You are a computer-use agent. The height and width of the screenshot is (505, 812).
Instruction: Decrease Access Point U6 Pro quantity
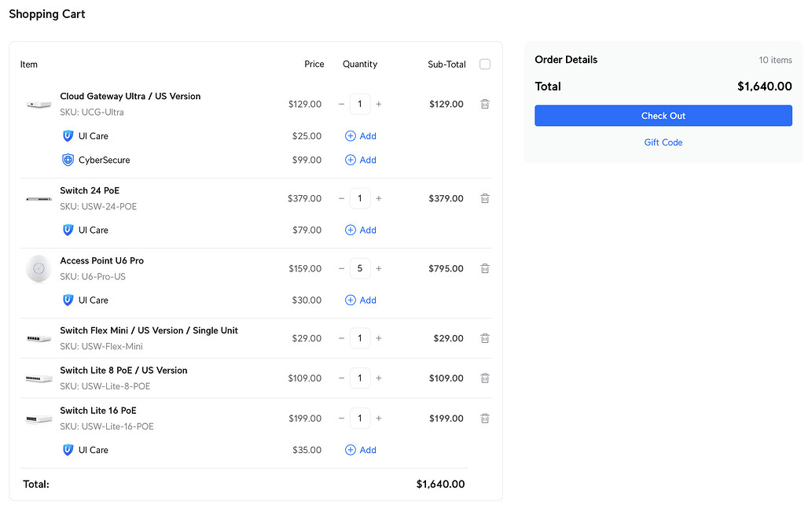tap(341, 269)
